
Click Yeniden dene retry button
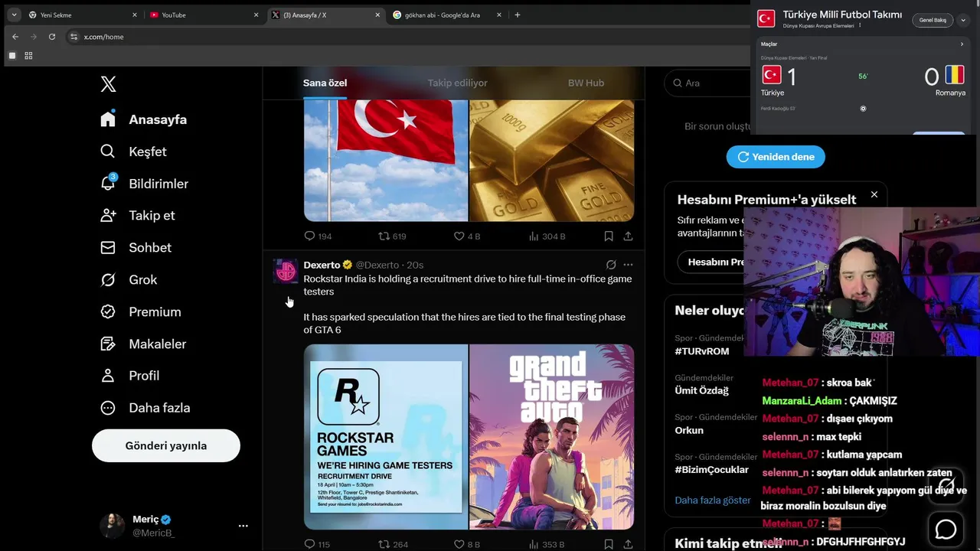pyautogui.click(x=776, y=157)
